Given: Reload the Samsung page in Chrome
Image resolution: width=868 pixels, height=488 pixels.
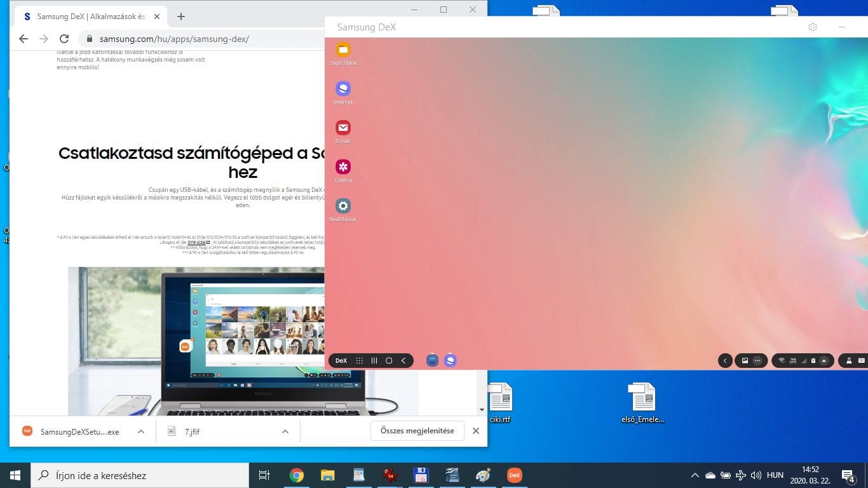Looking at the screenshot, I should coord(64,39).
